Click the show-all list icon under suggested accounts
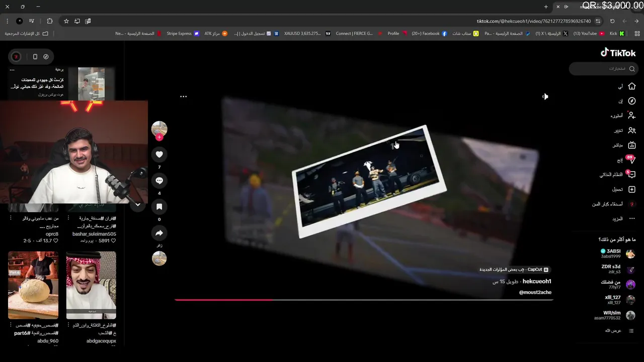This screenshot has width=644, height=362. [x=631, y=331]
